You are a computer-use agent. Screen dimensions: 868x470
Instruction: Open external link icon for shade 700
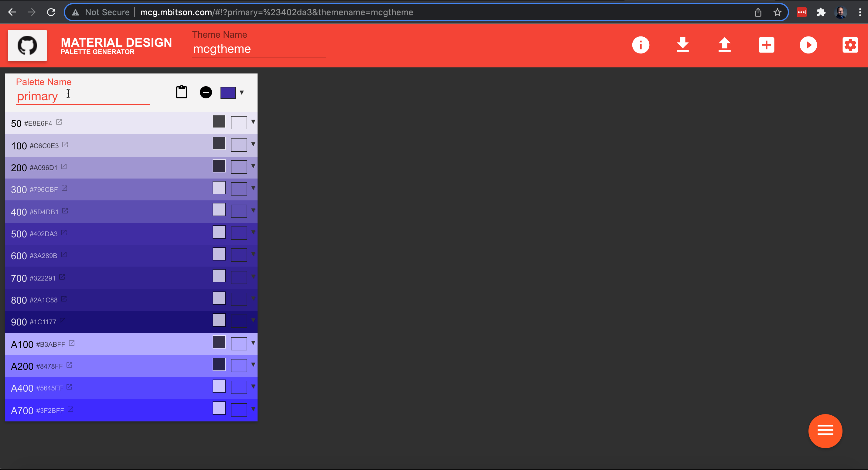pyautogui.click(x=62, y=277)
